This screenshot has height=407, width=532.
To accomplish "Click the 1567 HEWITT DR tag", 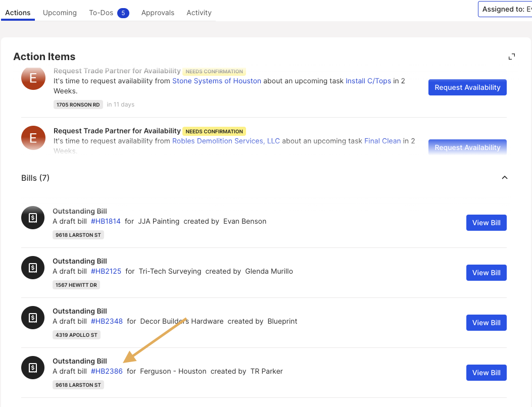I will coord(76,285).
